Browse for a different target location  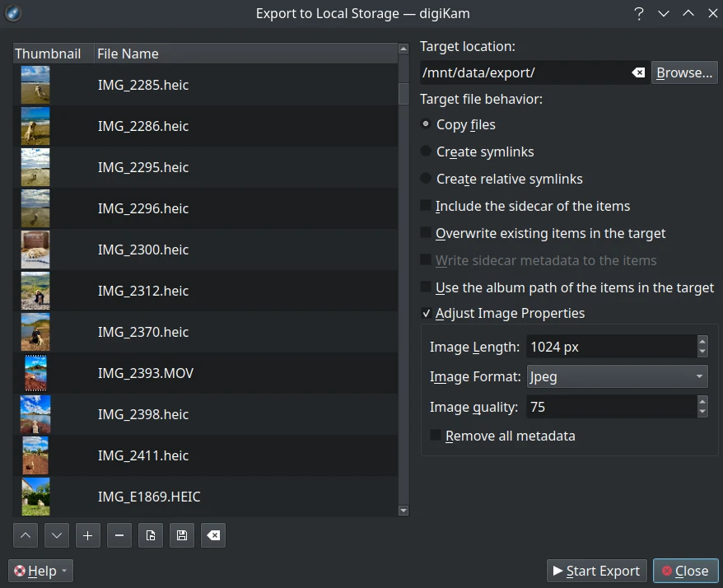coord(683,72)
